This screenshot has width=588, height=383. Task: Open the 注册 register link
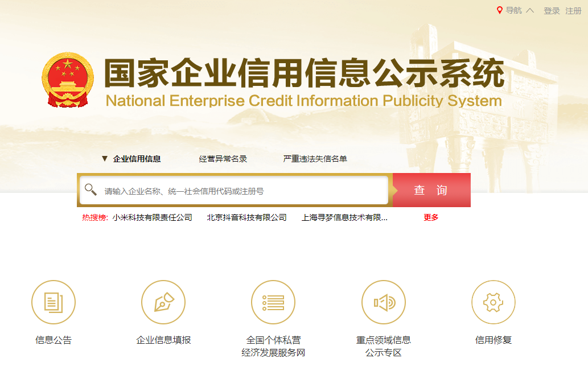tap(573, 11)
